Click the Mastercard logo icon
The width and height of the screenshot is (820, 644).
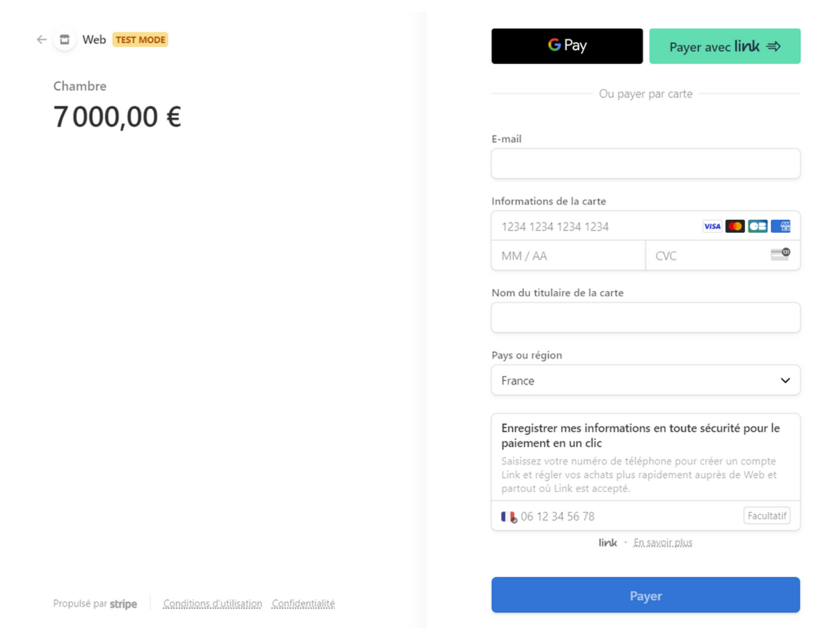(734, 226)
